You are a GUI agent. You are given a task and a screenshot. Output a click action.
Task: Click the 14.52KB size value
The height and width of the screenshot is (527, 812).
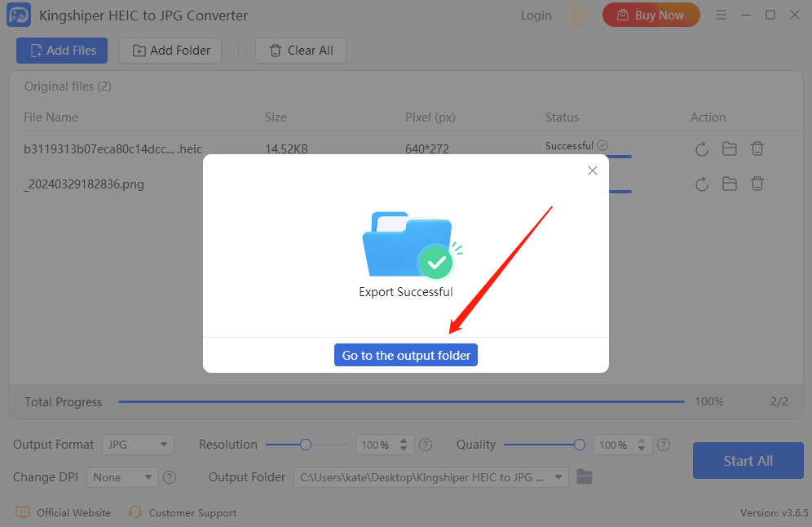(x=286, y=149)
